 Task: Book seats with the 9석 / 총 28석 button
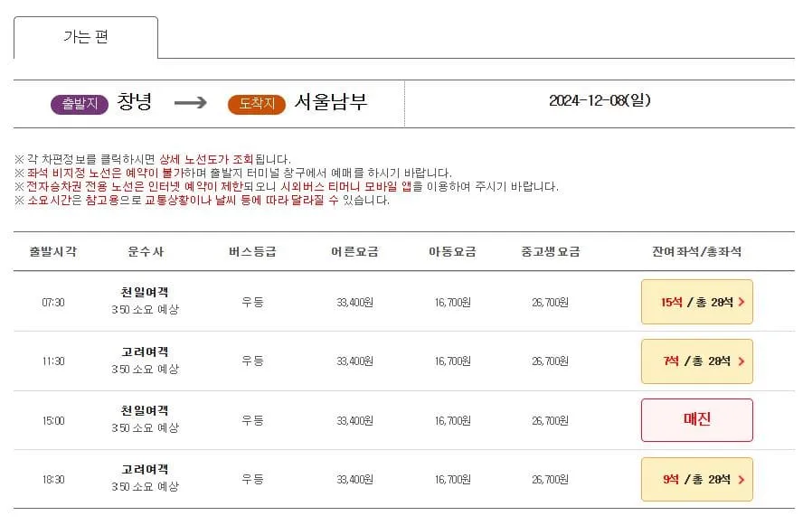(696, 479)
